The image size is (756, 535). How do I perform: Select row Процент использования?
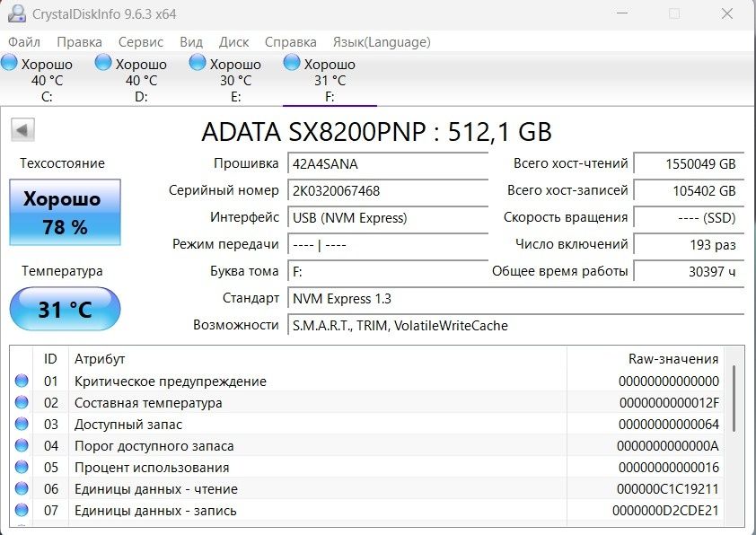coord(367,467)
